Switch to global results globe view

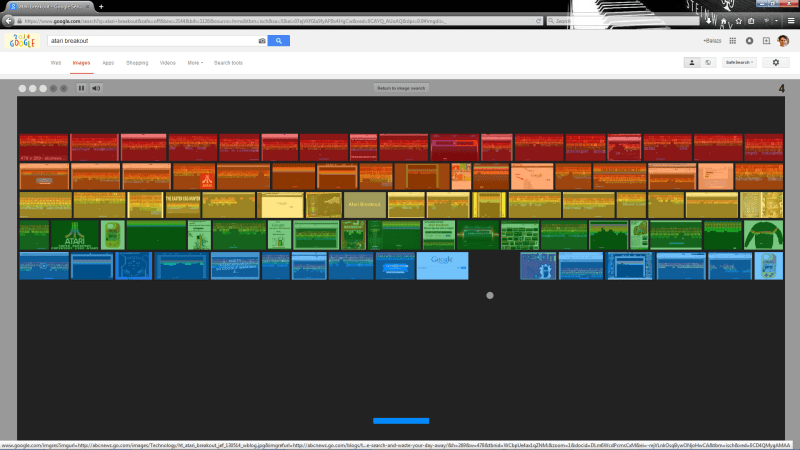click(x=708, y=62)
